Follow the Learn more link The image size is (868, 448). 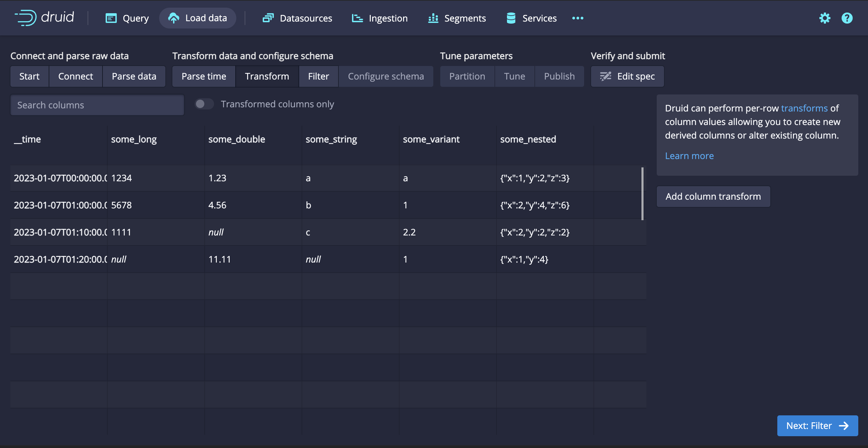(689, 156)
